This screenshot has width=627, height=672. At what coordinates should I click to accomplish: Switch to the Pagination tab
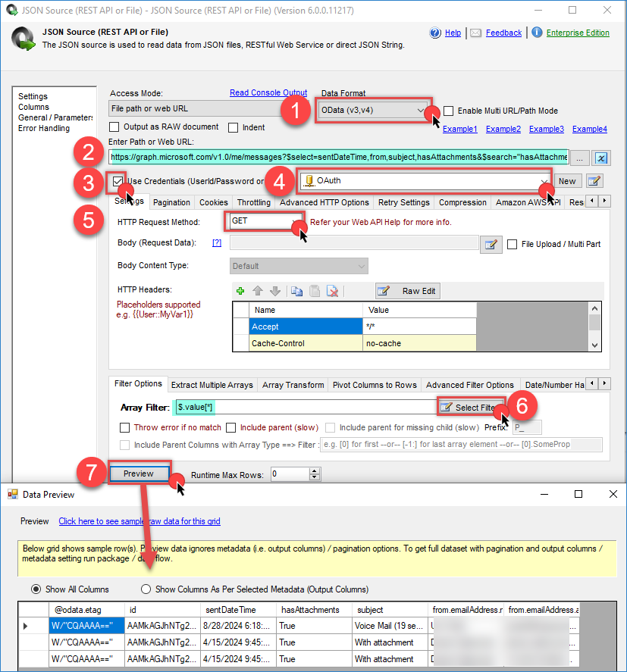(x=171, y=202)
